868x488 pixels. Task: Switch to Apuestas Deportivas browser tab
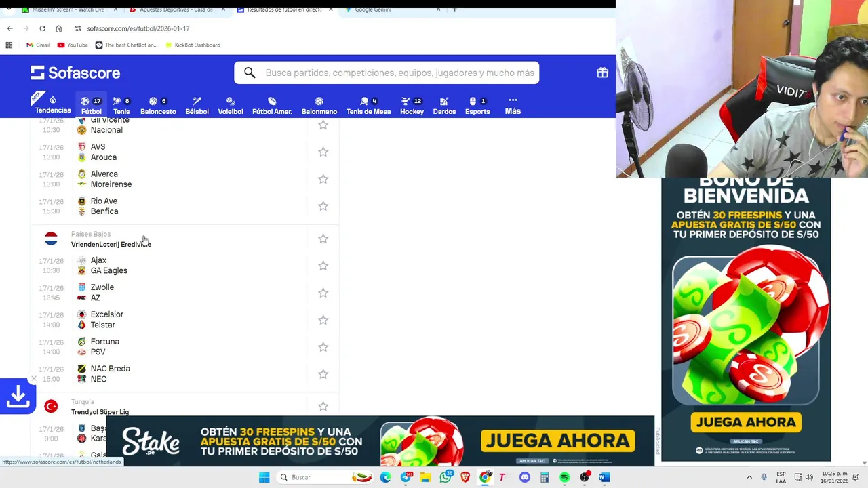[175, 9]
